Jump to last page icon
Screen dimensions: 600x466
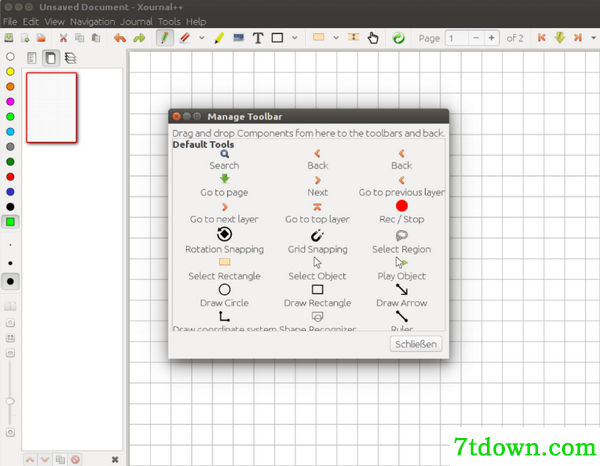578,38
